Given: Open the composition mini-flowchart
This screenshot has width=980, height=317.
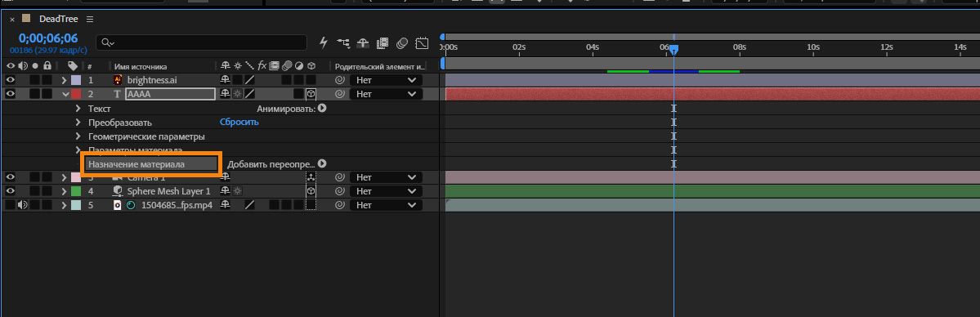Looking at the screenshot, I should [x=344, y=42].
